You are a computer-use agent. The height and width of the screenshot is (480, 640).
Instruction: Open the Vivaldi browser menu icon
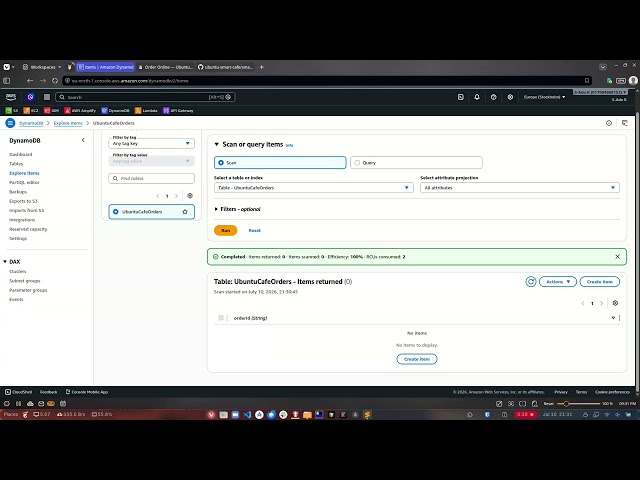pos(7,67)
